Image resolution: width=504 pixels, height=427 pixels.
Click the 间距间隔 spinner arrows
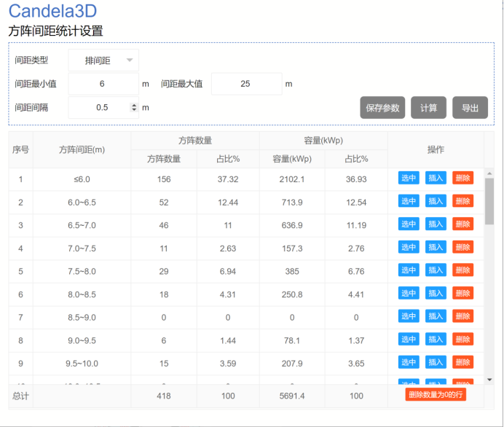pos(134,107)
